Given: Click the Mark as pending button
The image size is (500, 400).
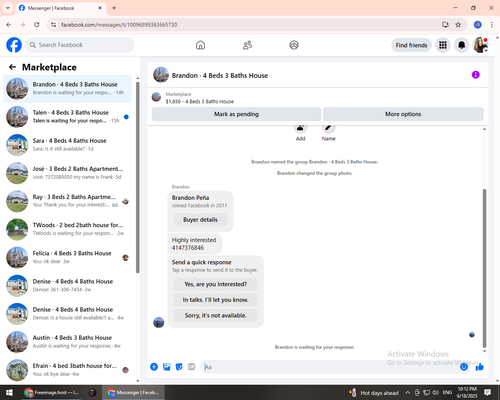Looking at the screenshot, I should (x=236, y=114).
